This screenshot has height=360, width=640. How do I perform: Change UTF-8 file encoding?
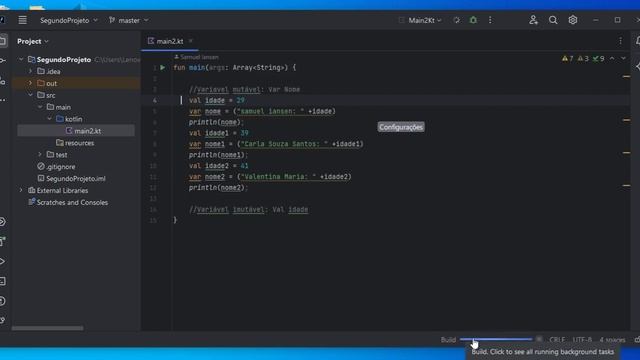[x=582, y=340]
